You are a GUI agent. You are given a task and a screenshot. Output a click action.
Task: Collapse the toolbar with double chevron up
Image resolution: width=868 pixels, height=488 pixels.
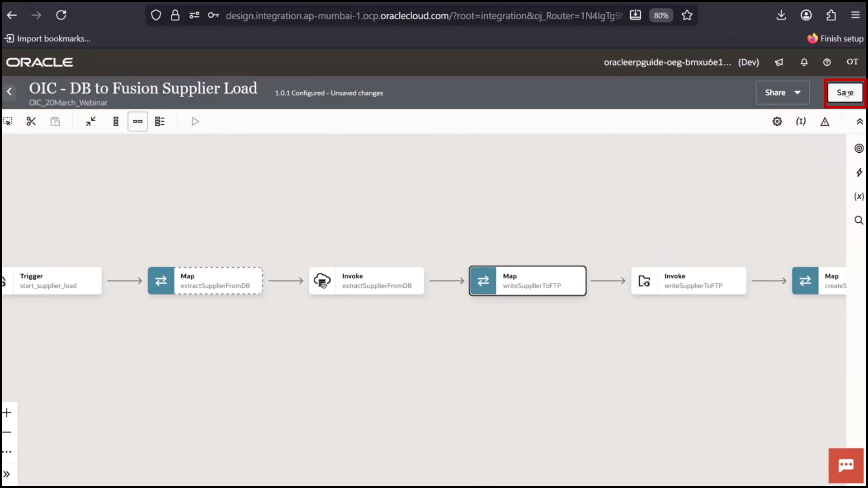pyautogui.click(x=859, y=122)
